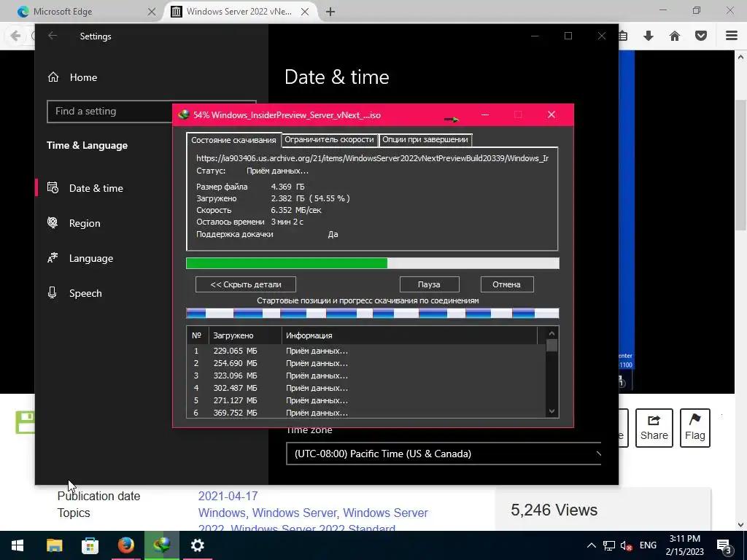Click the Информация column header
This screenshot has height=560, width=747.
(410, 335)
